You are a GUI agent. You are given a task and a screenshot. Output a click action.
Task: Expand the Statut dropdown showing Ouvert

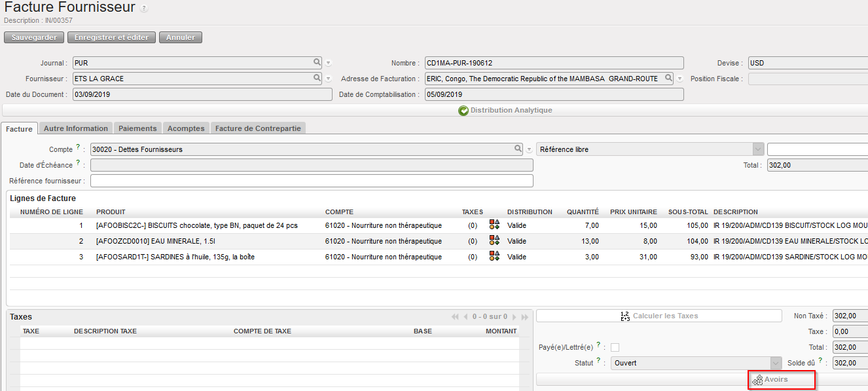pyautogui.click(x=776, y=363)
